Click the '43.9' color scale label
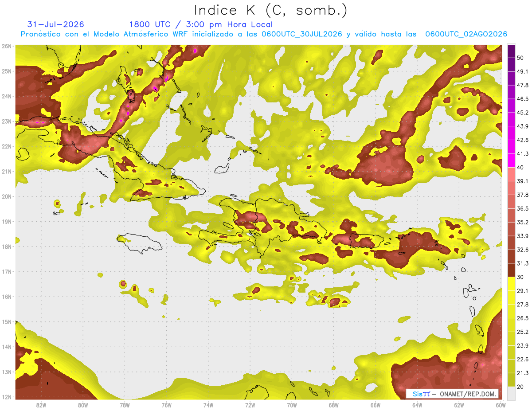The image size is (532, 411). [x=523, y=126]
